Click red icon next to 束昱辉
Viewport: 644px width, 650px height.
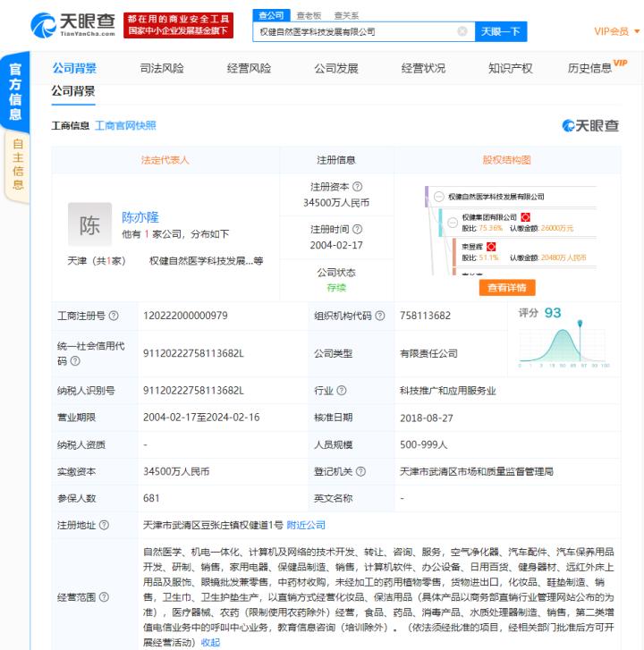(491, 247)
